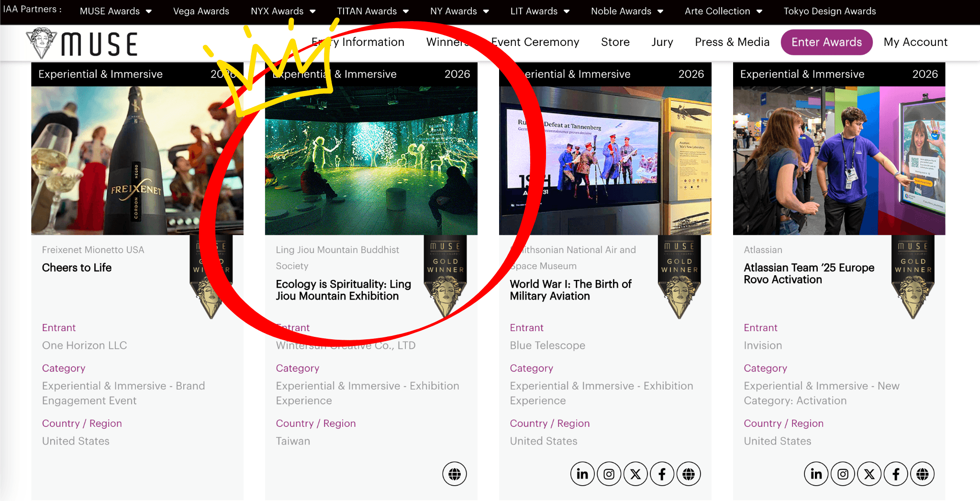The height and width of the screenshot is (501, 980).
Task: Open My Account menu item
Action: coord(915,42)
